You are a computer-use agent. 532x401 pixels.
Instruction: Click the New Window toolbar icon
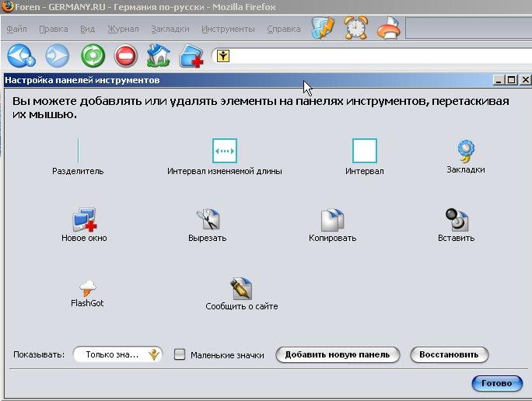pyautogui.click(x=191, y=56)
